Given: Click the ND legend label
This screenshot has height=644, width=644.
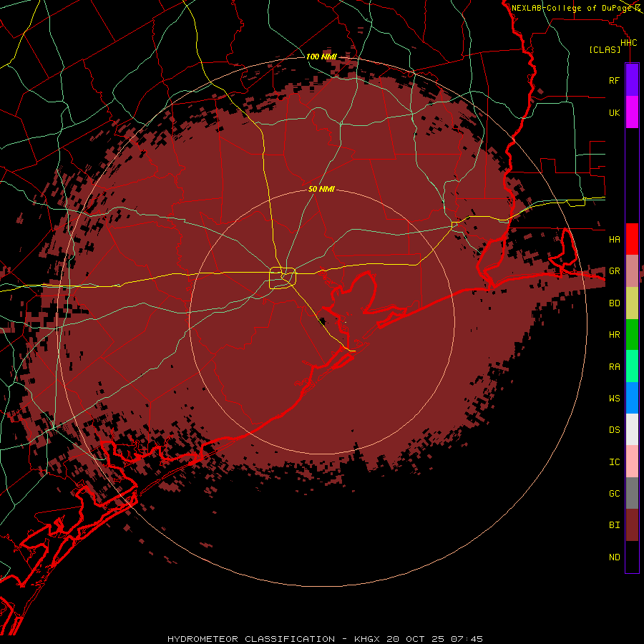Looking at the screenshot, I should click(614, 557).
